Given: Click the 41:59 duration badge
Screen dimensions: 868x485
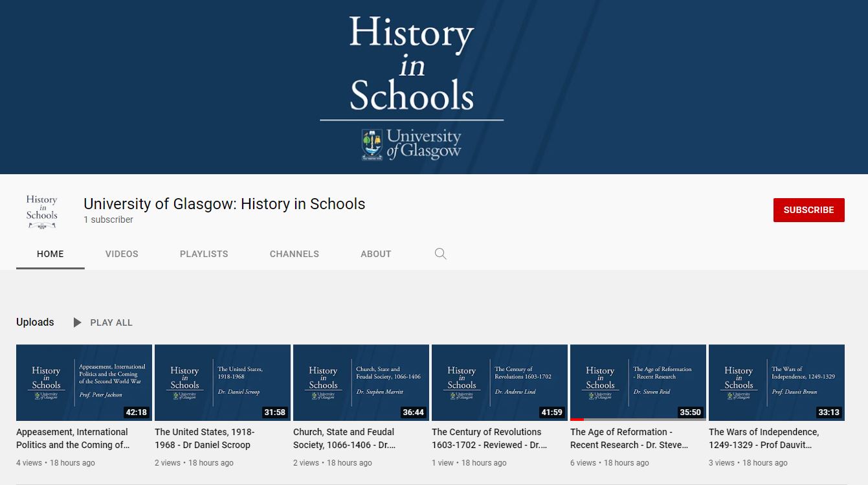Looking at the screenshot, I should tap(551, 412).
